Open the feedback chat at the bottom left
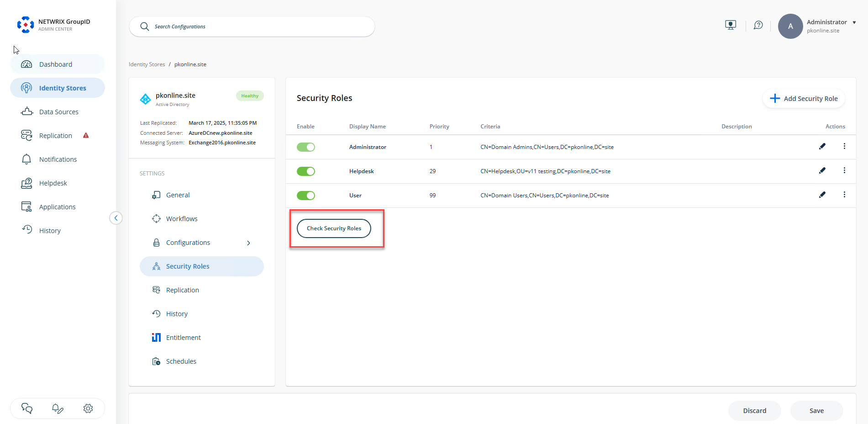Image resolution: width=868 pixels, height=424 pixels. tap(26, 408)
